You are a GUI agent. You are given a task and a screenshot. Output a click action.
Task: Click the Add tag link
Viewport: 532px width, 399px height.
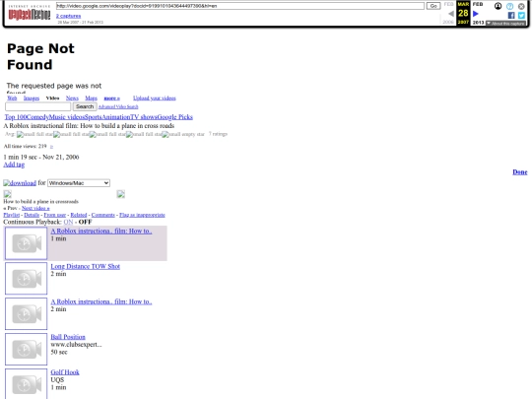[14, 165]
